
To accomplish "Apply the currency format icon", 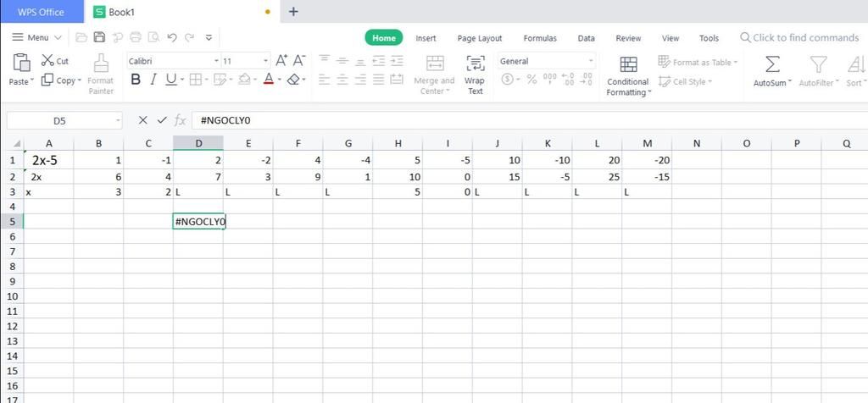I will (507, 80).
